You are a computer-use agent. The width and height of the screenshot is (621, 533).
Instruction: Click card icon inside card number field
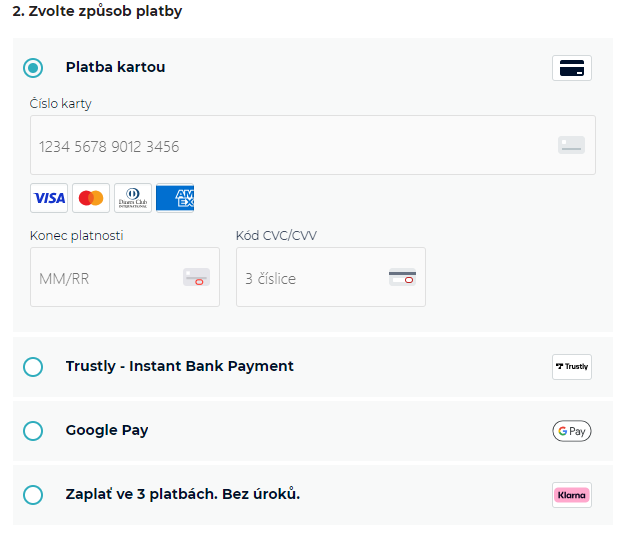pyautogui.click(x=571, y=145)
